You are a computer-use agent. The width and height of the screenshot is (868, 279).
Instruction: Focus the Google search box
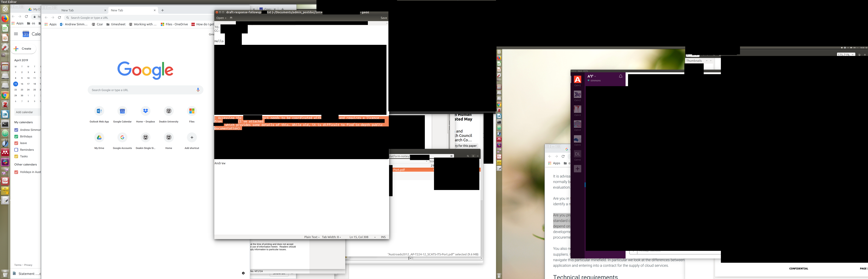click(142, 90)
